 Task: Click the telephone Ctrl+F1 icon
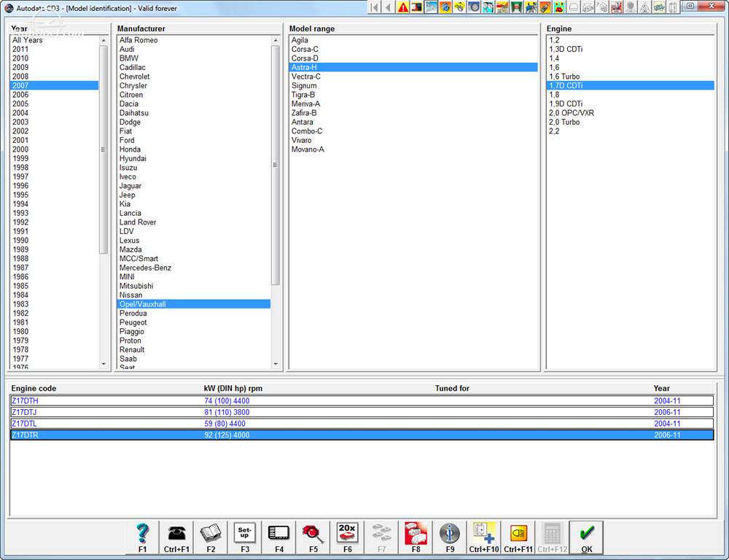pos(176,537)
